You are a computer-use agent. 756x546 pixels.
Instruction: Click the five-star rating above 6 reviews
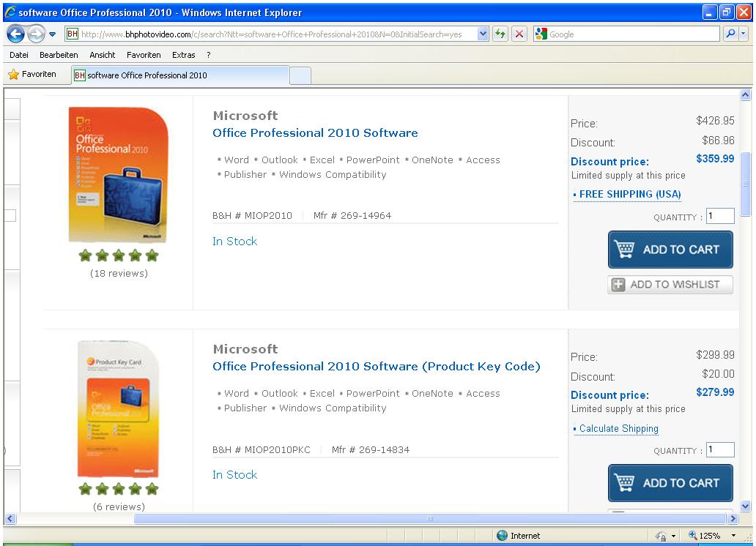119,489
